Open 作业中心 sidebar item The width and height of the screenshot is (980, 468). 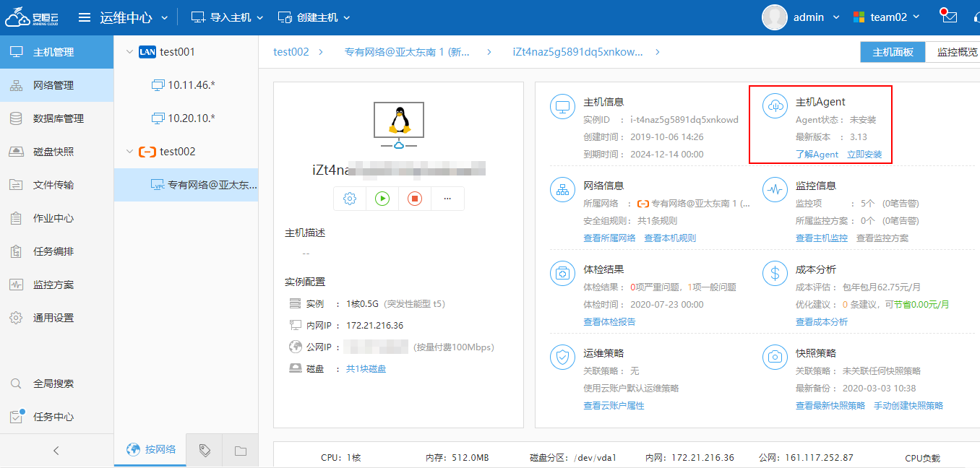(56, 218)
